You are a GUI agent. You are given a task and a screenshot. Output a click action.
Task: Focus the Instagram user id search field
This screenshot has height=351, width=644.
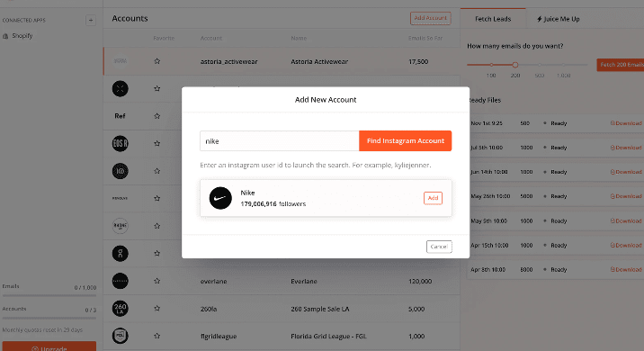(x=280, y=141)
